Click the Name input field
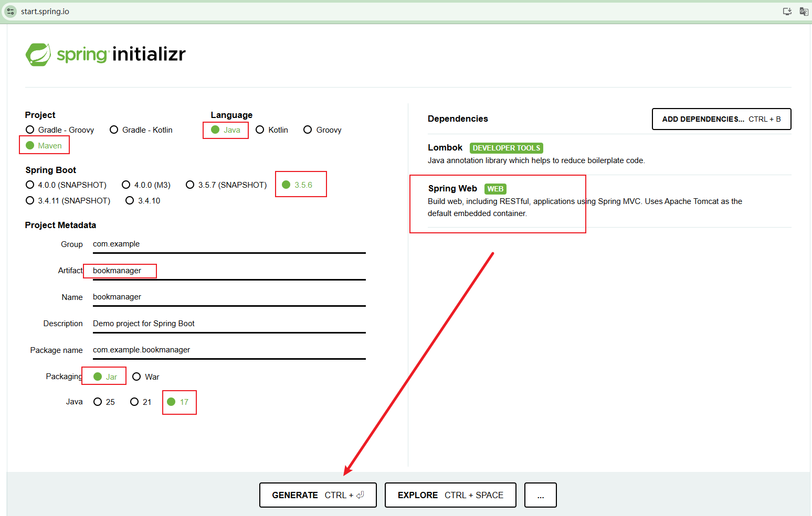The width and height of the screenshot is (812, 516). point(229,297)
